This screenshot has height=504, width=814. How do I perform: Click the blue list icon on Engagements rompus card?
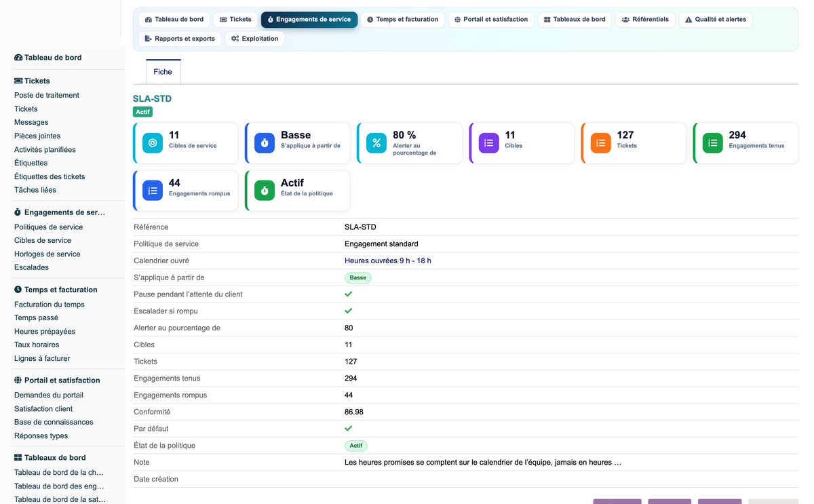[153, 191]
